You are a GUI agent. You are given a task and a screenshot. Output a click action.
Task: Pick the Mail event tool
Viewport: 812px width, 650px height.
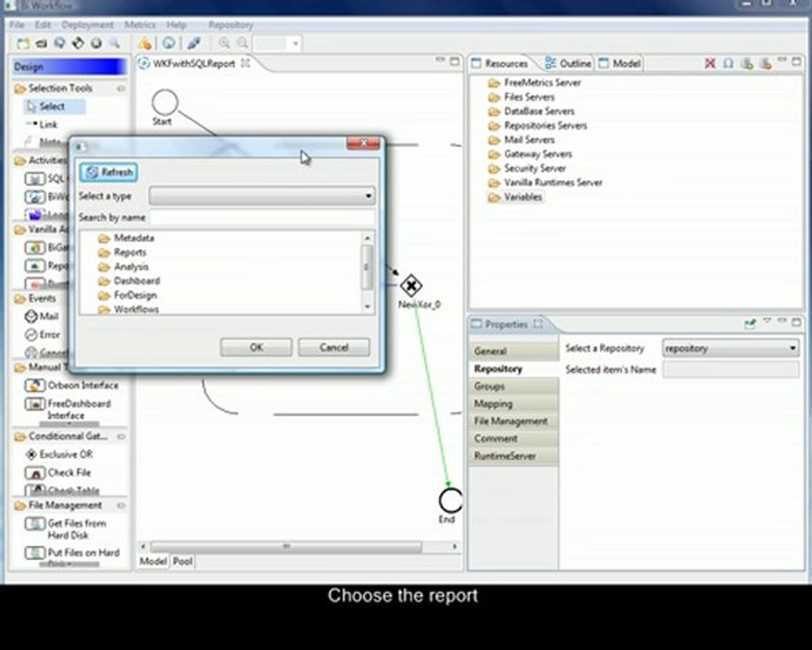click(31, 316)
